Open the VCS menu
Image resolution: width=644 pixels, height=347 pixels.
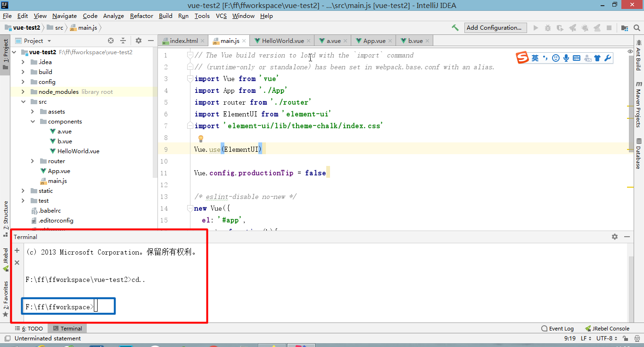pos(221,16)
